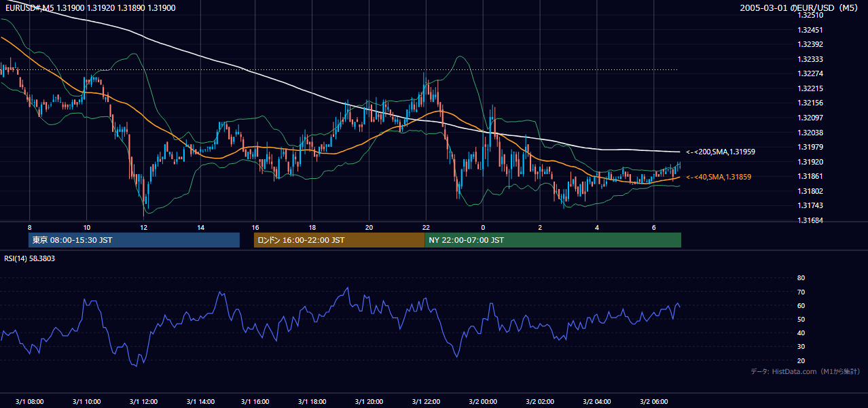Click the 3/1 18:00 time label
Screen dimensions: 868x408
tap(312, 402)
